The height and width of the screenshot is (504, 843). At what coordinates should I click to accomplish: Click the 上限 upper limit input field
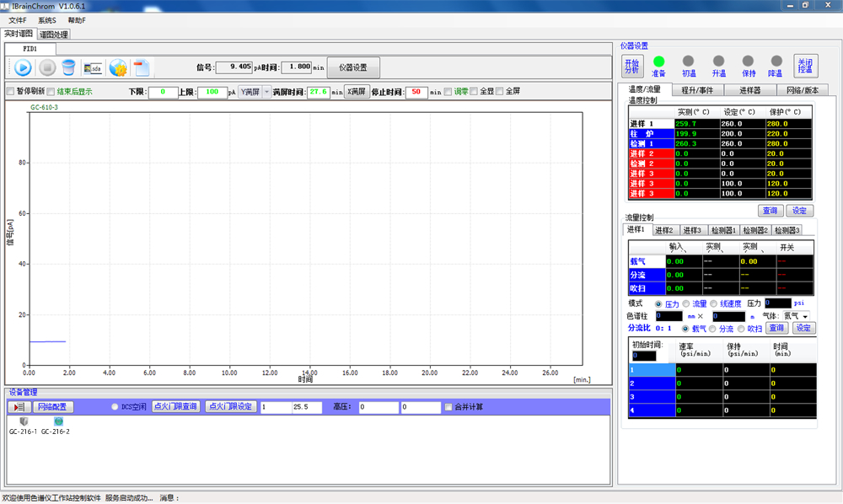coord(212,92)
